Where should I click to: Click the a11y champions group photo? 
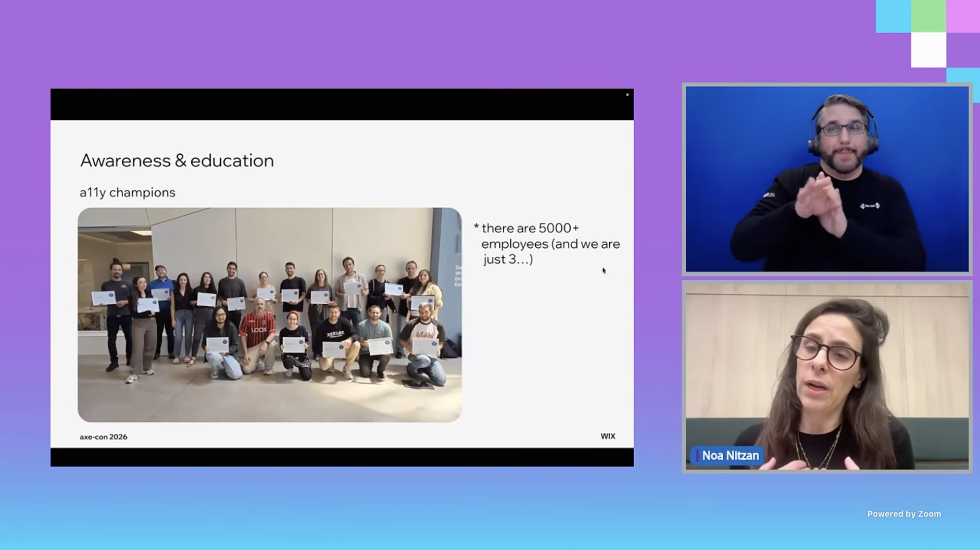269,315
